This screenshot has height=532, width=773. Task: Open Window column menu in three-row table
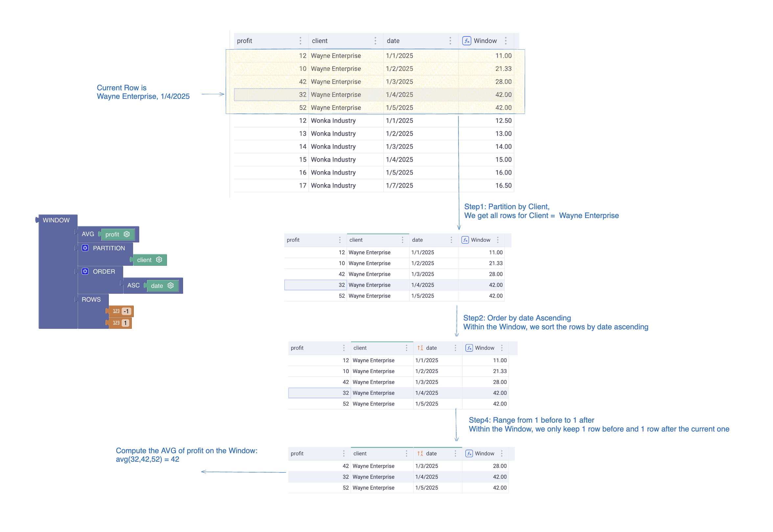(502, 453)
